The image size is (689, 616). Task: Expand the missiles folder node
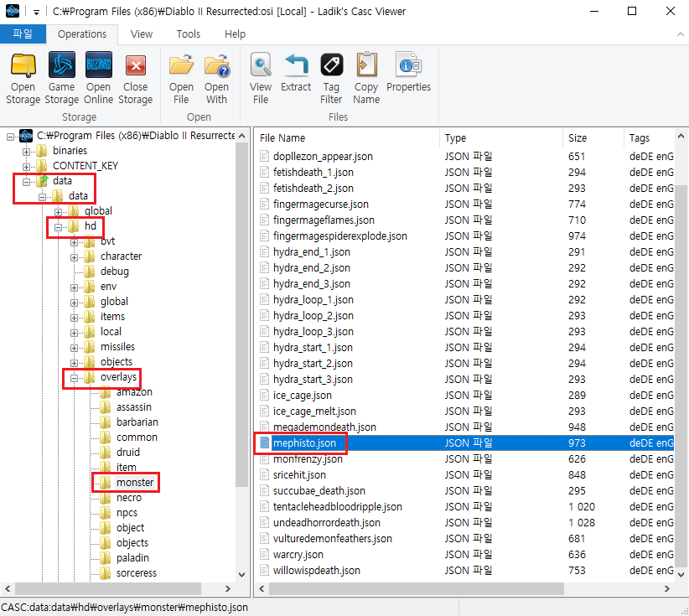(x=74, y=348)
